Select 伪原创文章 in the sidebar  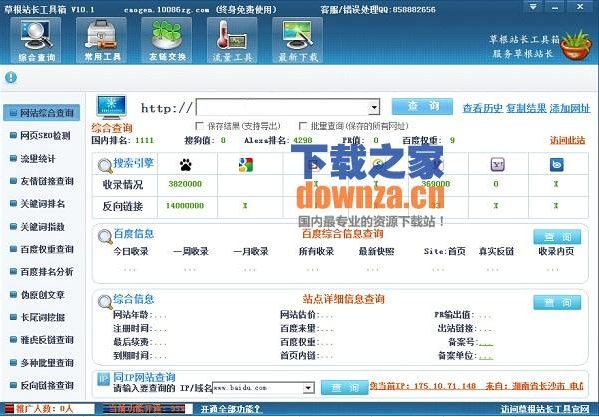(42, 294)
